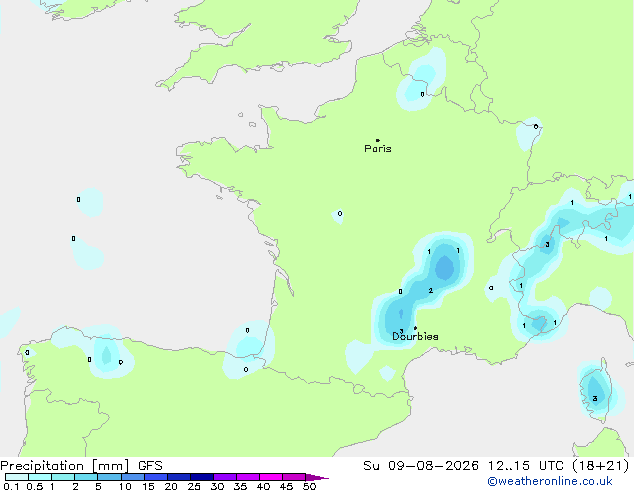
Task: Click the legend scale value '25'
Action: click(194, 486)
